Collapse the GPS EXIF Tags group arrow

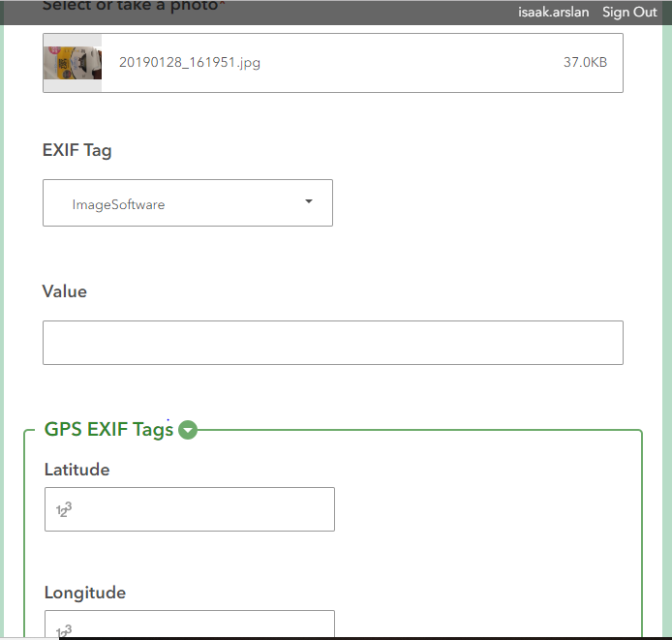[x=188, y=430]
